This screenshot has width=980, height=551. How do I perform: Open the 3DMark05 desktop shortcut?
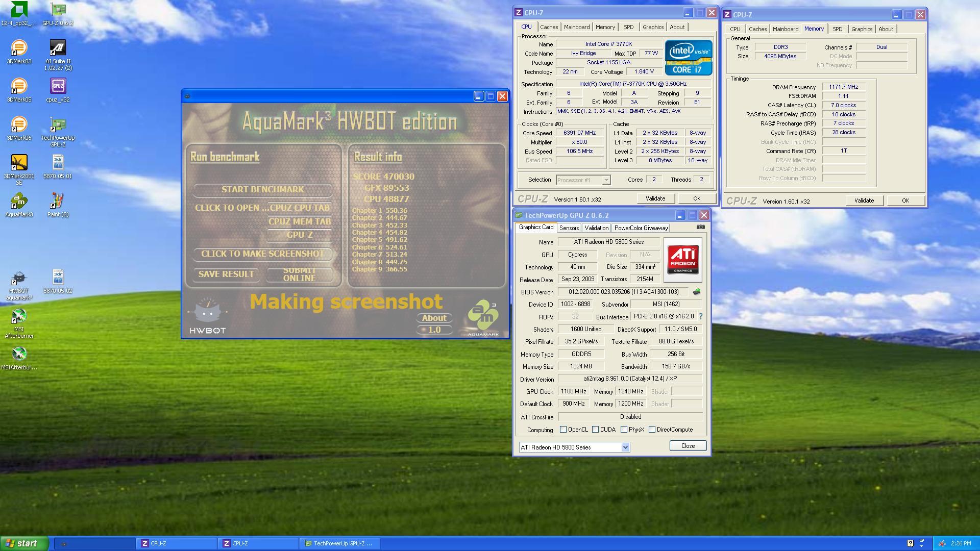tap(19, 90)
